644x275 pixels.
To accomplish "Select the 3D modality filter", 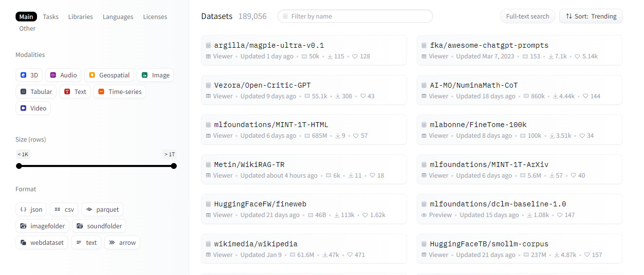I will [29, 75].
